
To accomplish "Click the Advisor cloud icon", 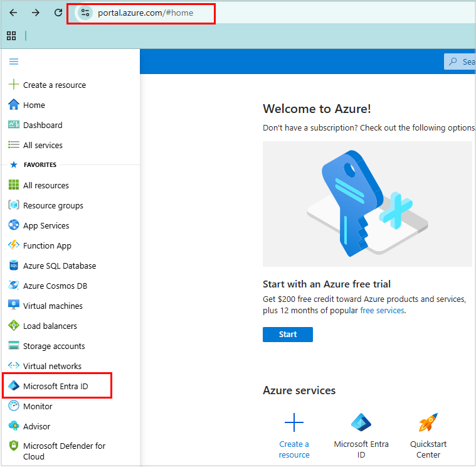I will point(14,426).
